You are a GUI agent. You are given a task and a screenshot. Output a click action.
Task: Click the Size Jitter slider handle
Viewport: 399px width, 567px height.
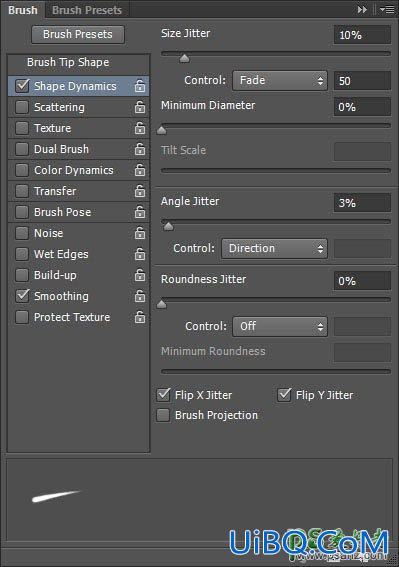[184, 58]
